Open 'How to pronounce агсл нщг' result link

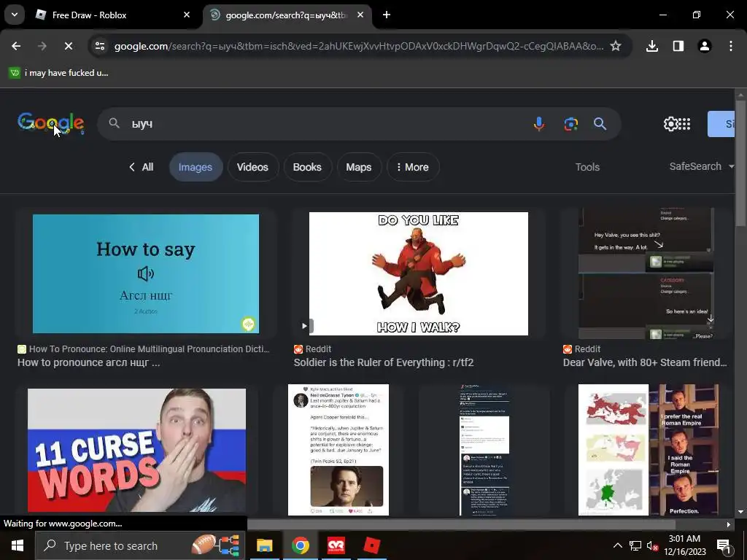(x=88, y=362)
